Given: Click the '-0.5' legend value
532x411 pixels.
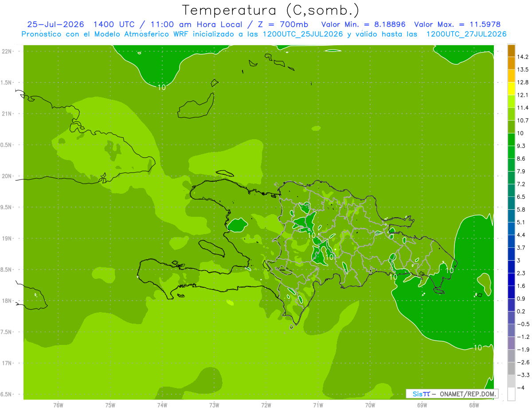Looking at the screenshot, I should pos(524,324).
